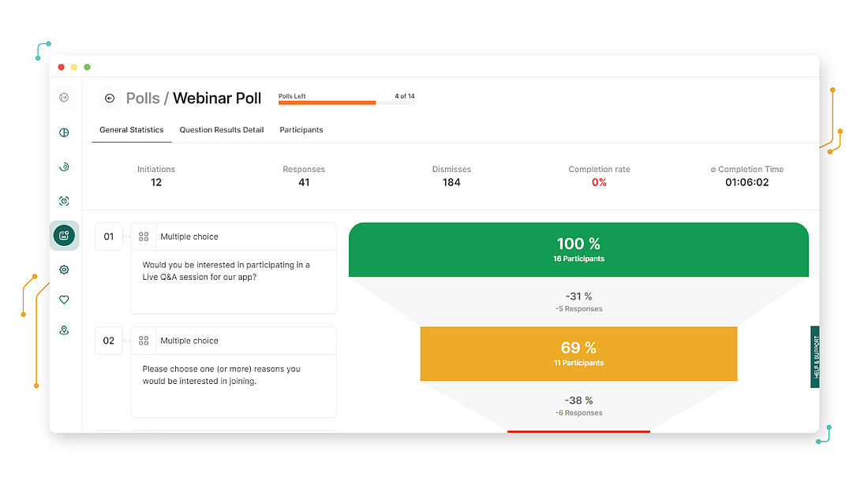Click the grid icon on question 01

144,237
